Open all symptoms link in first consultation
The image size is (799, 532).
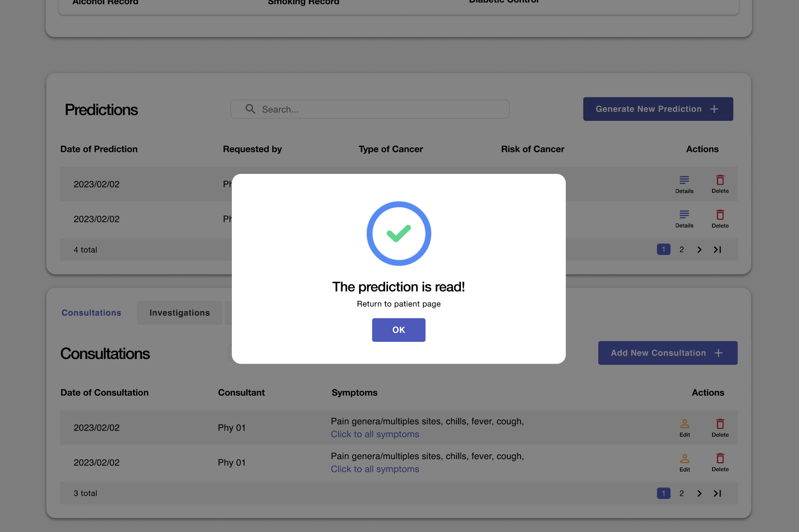point(375,434)
